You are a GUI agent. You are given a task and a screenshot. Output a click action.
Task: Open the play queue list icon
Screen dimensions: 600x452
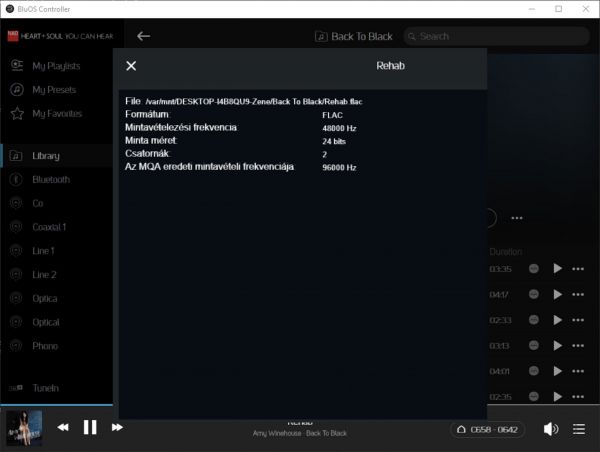[579, 429]
